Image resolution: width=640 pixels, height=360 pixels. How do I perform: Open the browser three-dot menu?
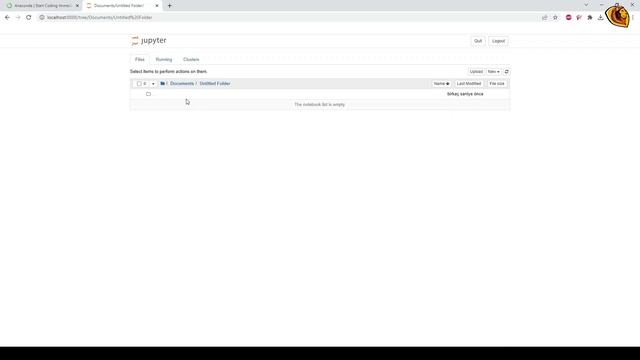pos(633,18)
